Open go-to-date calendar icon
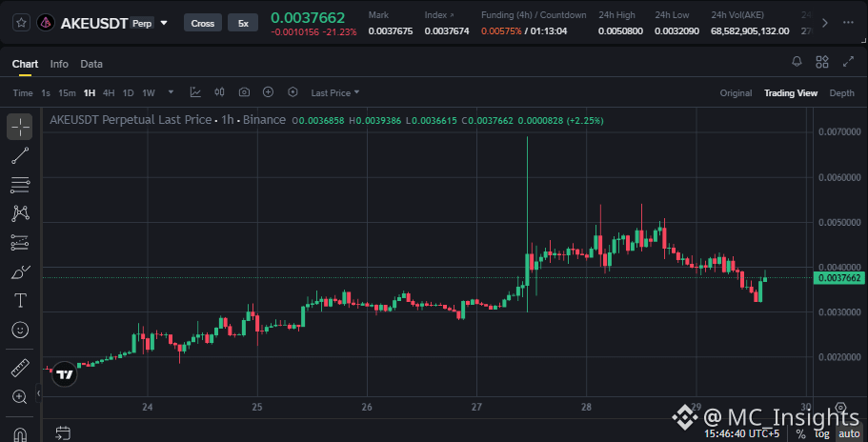 [x=64, y=432]
